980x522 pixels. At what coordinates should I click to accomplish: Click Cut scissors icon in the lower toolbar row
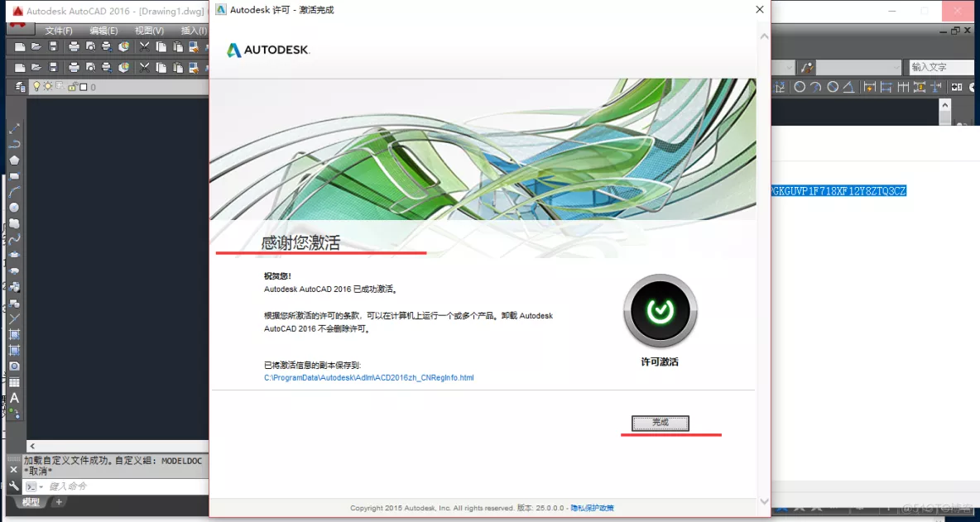(x=144, y=68)
